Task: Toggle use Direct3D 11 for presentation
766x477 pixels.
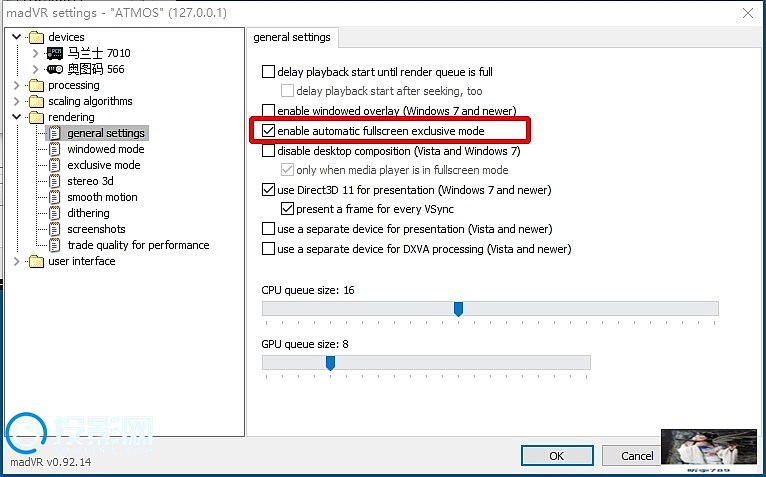Action: 268,190
